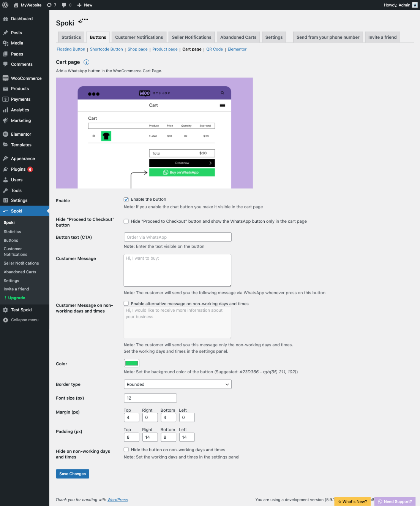Image resolution: width=420 pixels, height=506 pixels.
Task: Open the Product page sub-link
Action: tap(165, 49)
